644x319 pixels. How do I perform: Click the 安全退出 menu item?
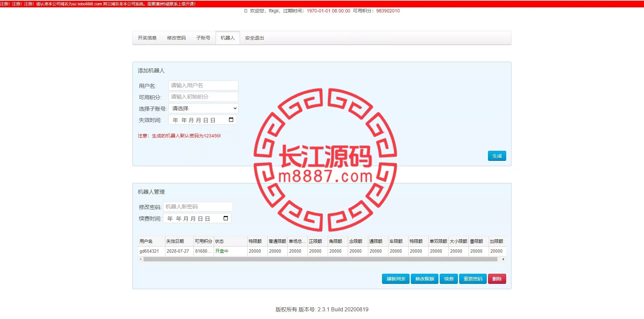coord(255,38)
